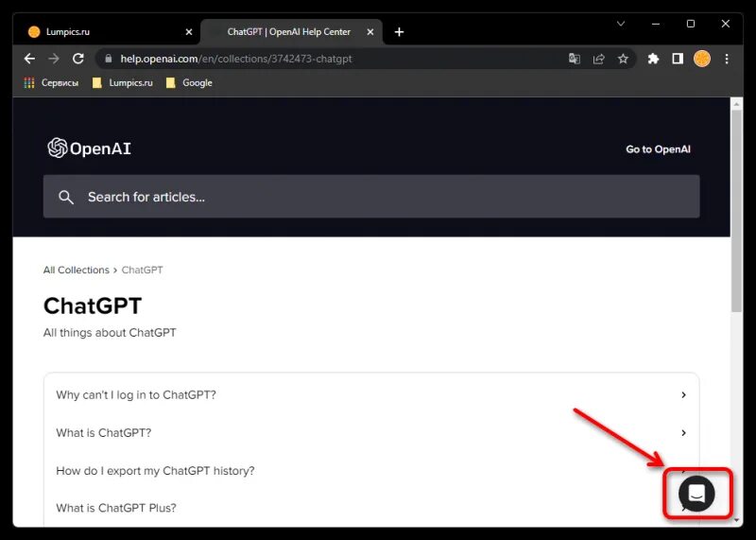Open a new tab with plus
The width and height of the screenshot is (756, 540).
click(x=399, y=32)
